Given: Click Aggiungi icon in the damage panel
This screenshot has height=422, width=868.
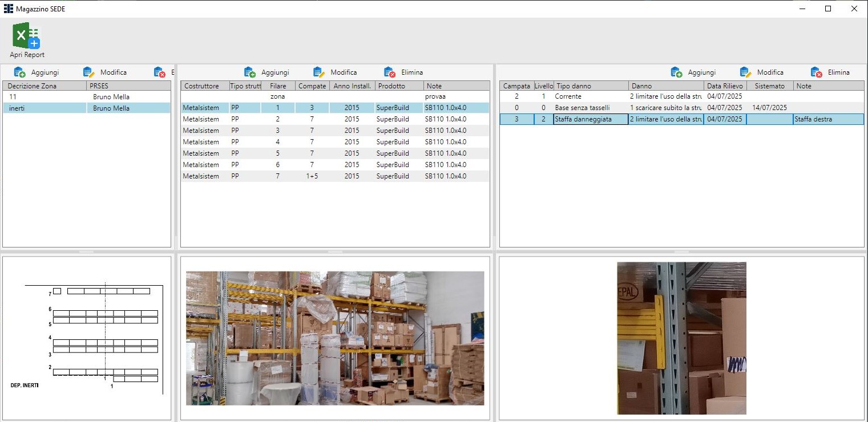Looking at the screenshot, I should [676, 72].
